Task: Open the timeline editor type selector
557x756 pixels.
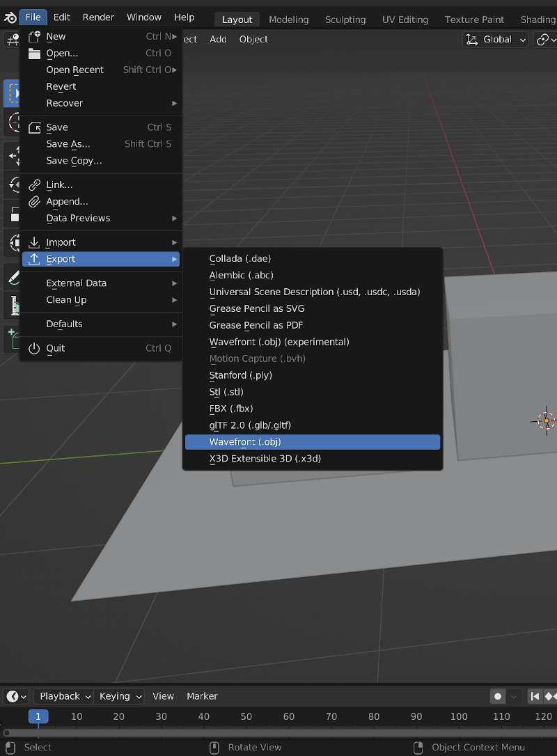Action: coord(16,696)
